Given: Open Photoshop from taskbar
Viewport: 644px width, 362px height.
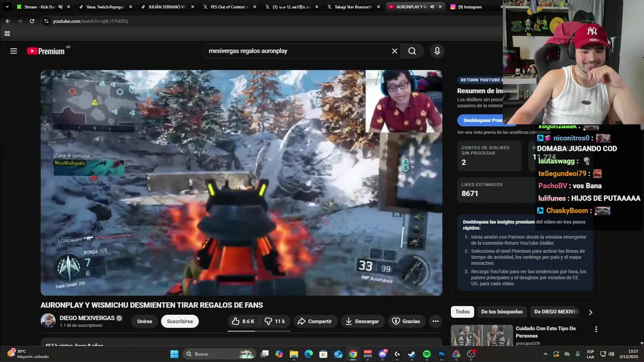Looking at the screenshot, I should point(441,354).
